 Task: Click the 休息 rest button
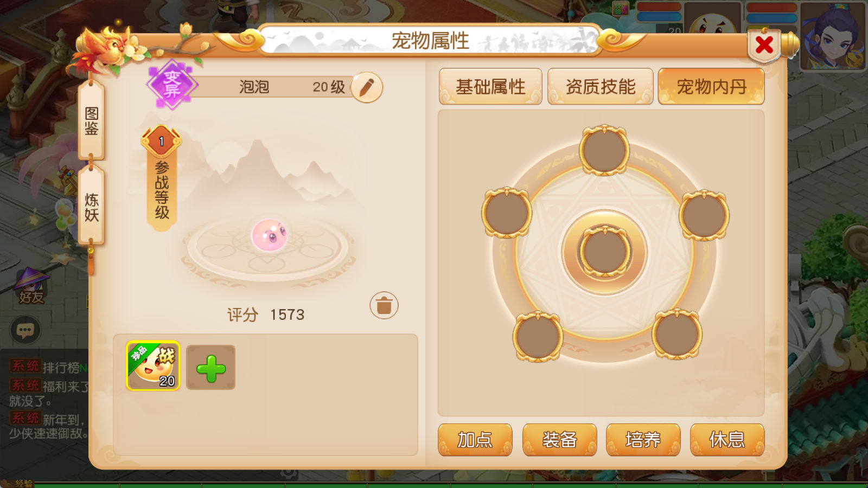(727, 440)
